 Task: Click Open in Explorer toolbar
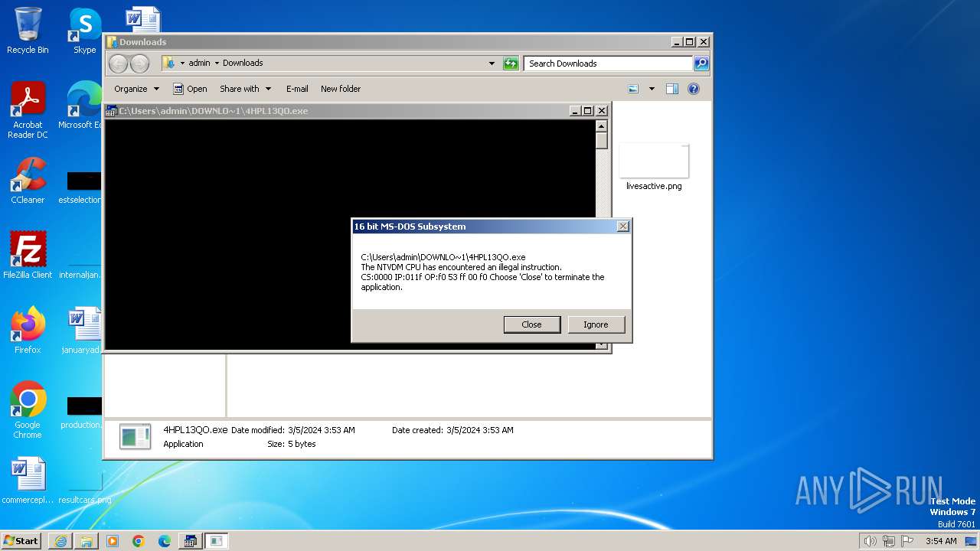pyautogui.click(x=190, y=89)
